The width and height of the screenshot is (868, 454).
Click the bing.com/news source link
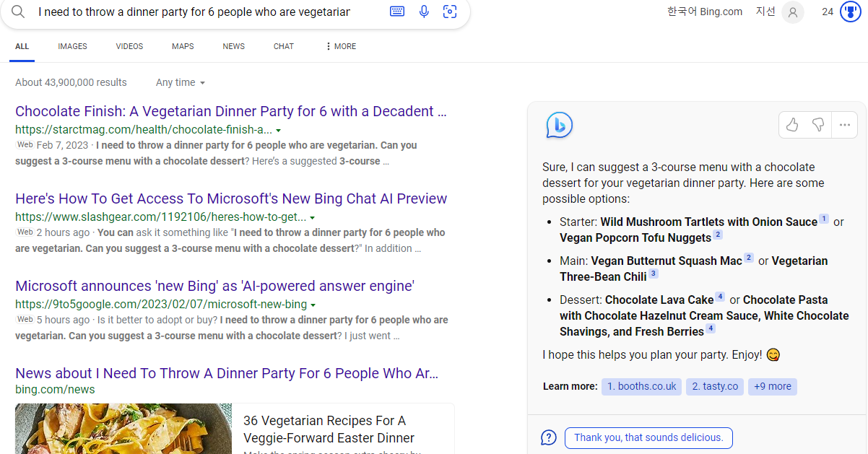click(x=55, y=390)
